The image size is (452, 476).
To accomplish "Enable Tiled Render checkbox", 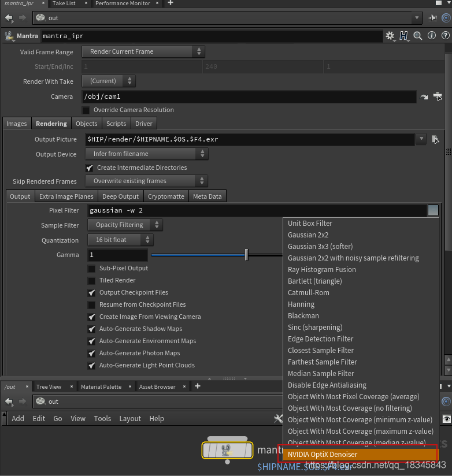I will click(x=91, y=281).
